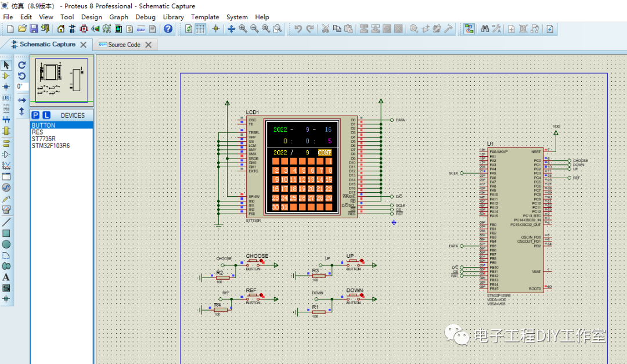Toggle wire autorouter
This screenshot has width=627, height=364.
(469, 29)
